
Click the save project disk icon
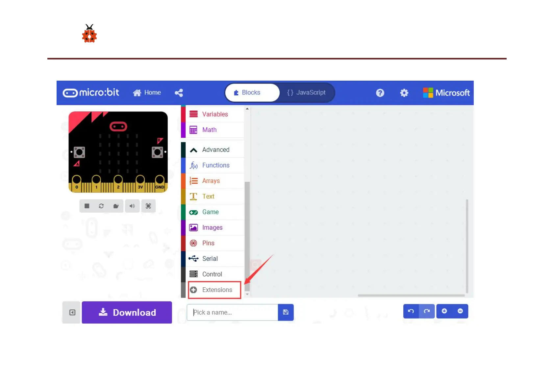click(286, 312)
